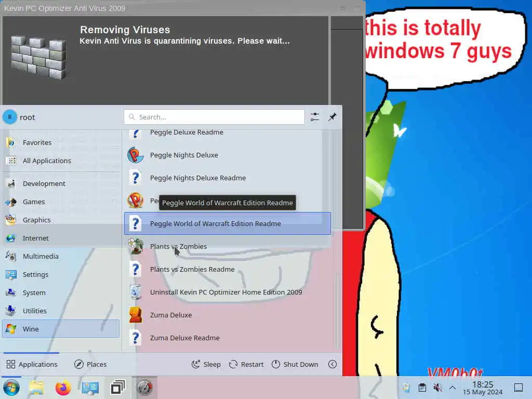Open file manager from taskbar
The width and height of the screenshot is (532, 399).
tap(36, 388)
